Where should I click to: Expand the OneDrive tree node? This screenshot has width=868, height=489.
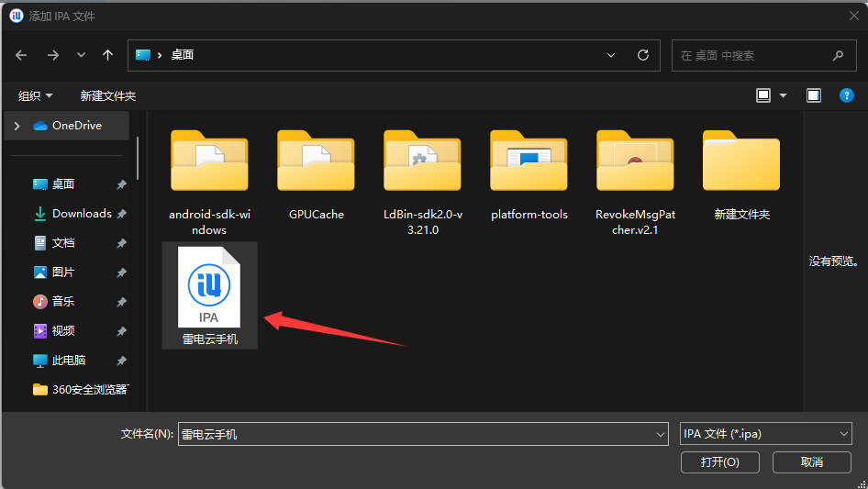point(17,126)
